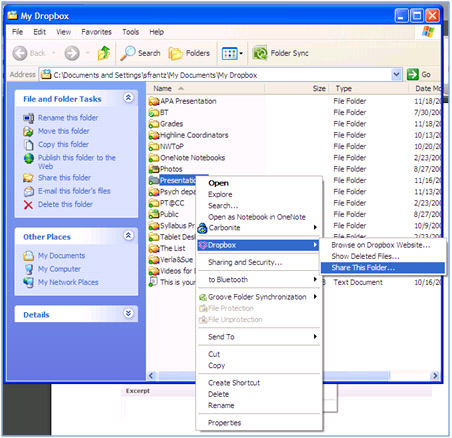The image size is (452, 438).
Task: Click Share this folder task link
Action: pyautogui.click(x=64, y=178)
